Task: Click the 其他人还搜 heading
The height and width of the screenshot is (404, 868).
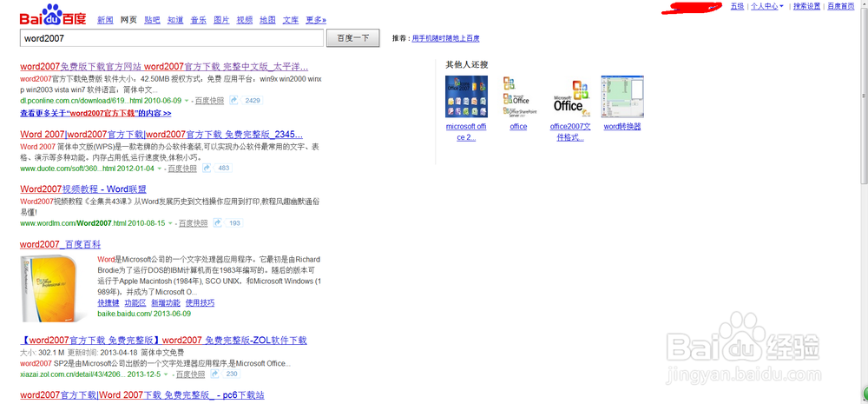Action: 467,65
